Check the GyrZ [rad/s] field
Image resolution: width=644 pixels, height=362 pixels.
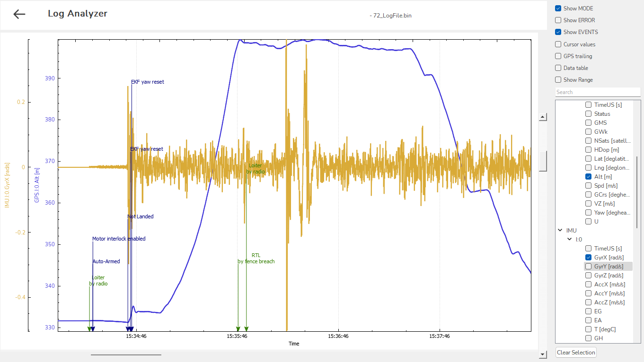point(589,276)
